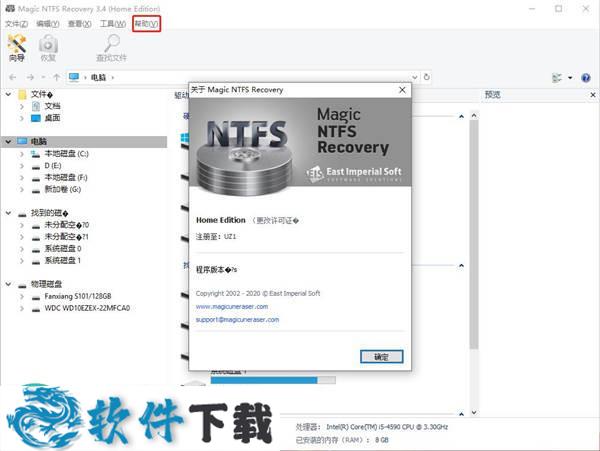
Task: Expand the WDC WD10EZEX-22MFCA0 node
Action: pos(22,308)
